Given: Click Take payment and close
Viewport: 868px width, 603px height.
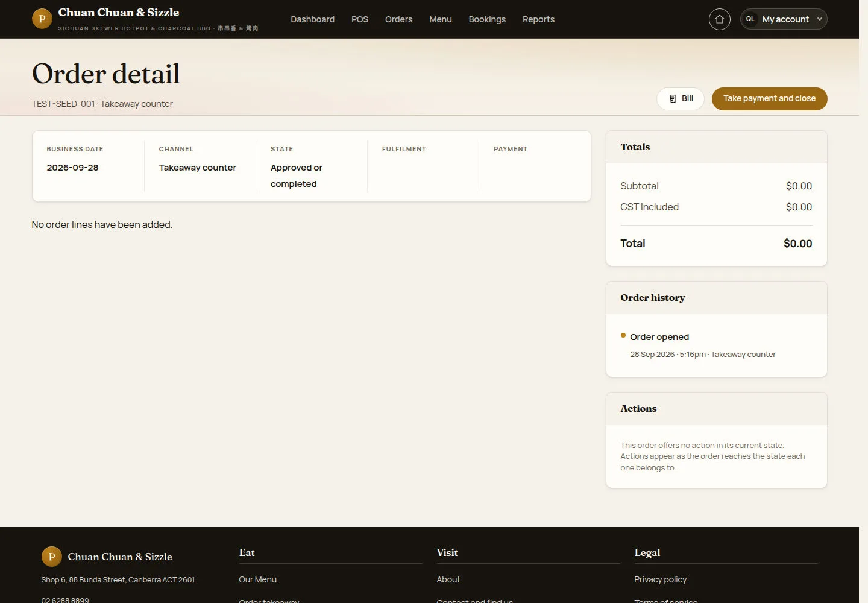Looking at the screenshot, I should (x=769, y=99).
